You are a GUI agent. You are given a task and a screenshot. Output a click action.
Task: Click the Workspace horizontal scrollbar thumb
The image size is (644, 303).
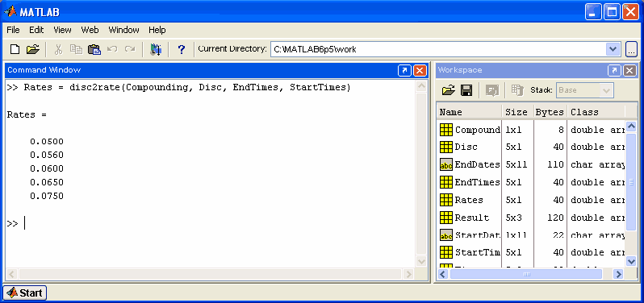coord(526,274)
